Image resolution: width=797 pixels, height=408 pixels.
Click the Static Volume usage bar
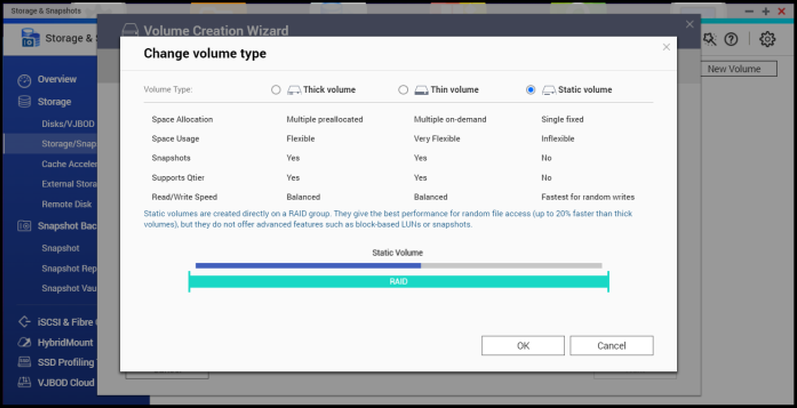click(398, 266)
